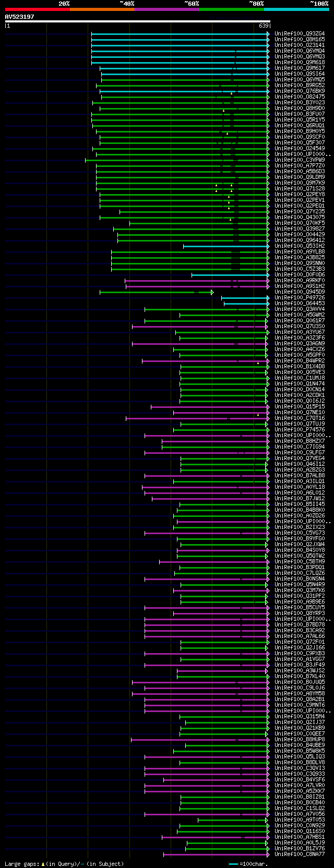
Task: Select hit label UniRef100_C1UMJ8
Action: click(x=300, y=378)
